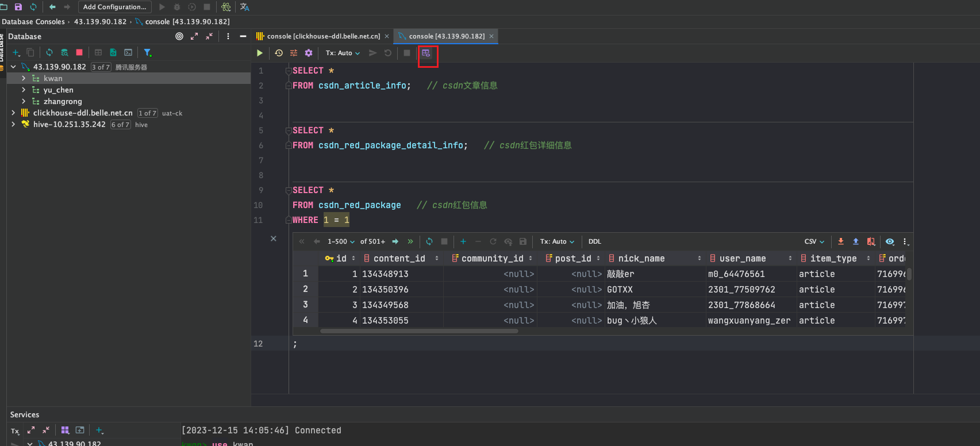Click the atom-shaped plugin icon in top toolbar
Screen dimensions: 980x446
tap(226, 7)
